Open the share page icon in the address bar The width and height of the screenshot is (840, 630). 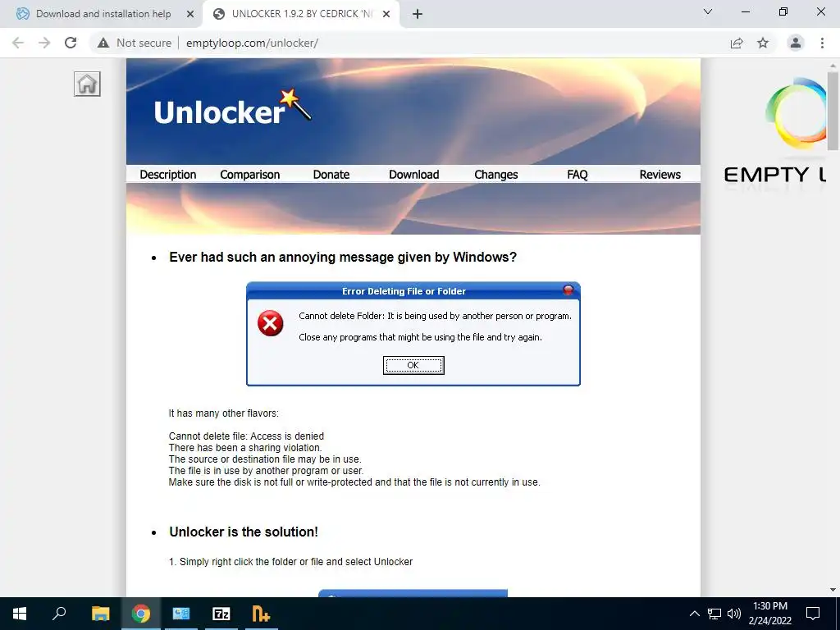click(x=737, y=43)
